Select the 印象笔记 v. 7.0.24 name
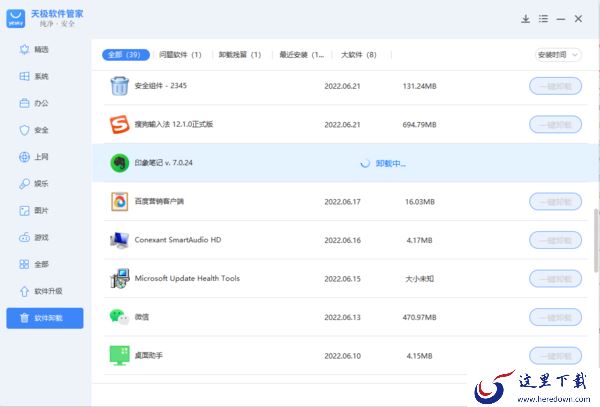Viewport: 600px width, 407px height. tap(163, 163)
